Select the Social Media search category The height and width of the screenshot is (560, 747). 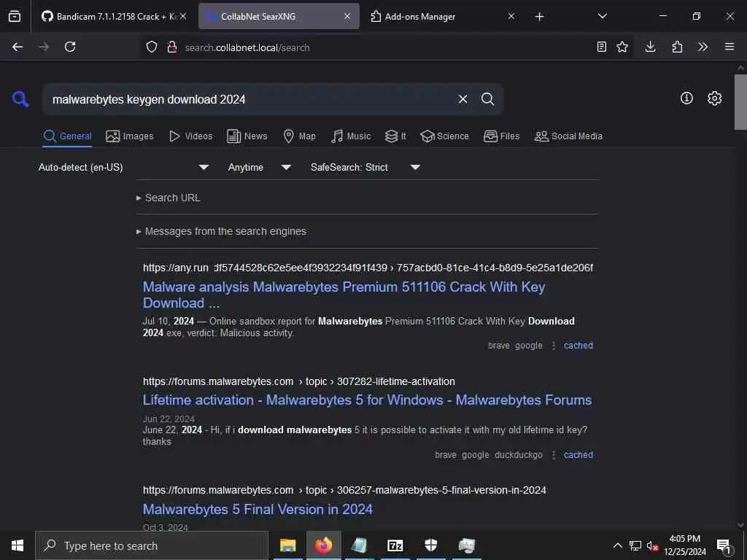point(568,136)
